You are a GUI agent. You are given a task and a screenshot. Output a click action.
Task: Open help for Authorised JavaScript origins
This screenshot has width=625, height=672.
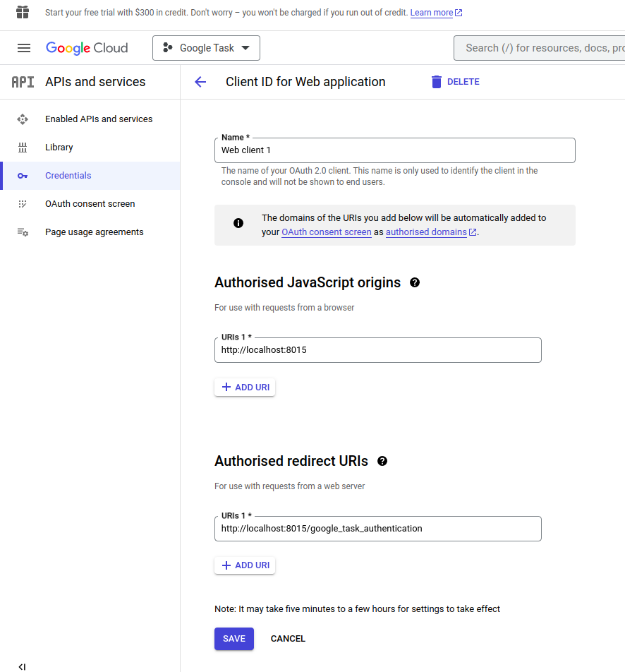pos(415,282)
